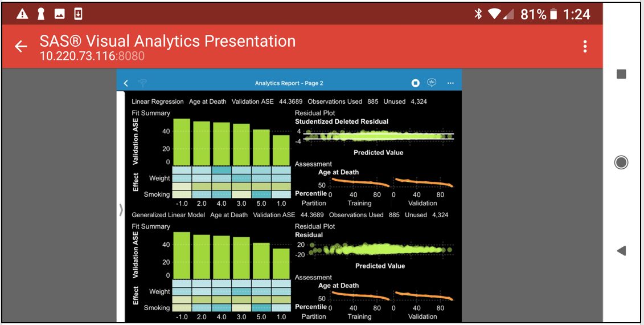644x325 pixels.
Task: Tap the Wi-Fi status icon
Action: pyautogui.click(x=494, y=14)
